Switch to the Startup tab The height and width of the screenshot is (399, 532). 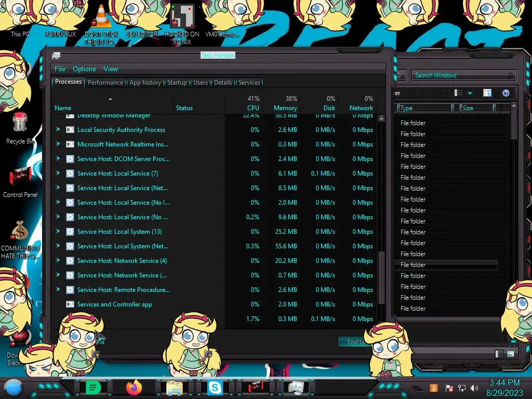point(177,83)
